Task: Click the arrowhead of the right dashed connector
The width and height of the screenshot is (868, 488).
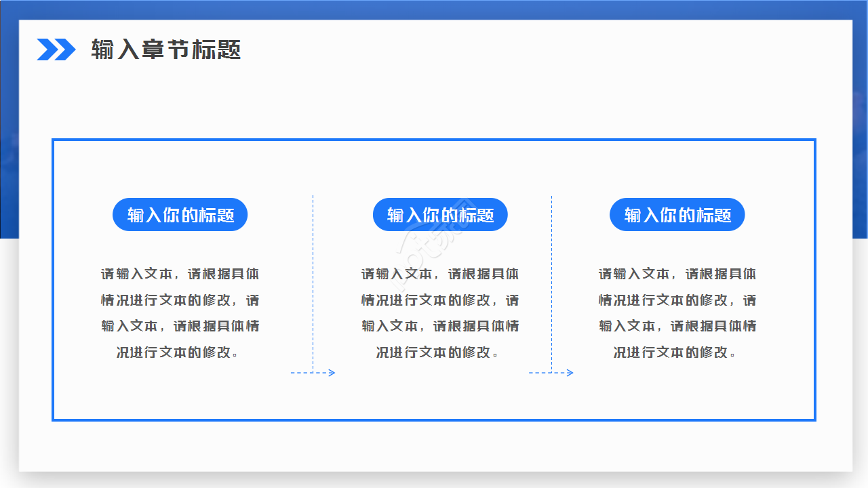Action: pyautogui.click(x=570, y=372)
